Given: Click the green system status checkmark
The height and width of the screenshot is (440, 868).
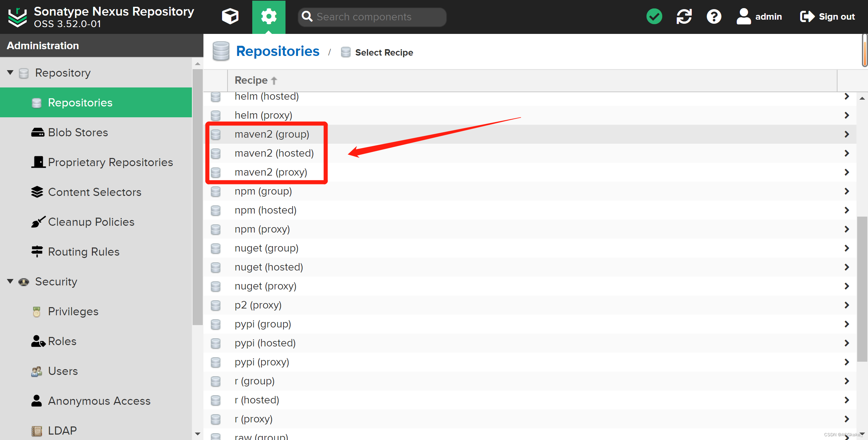Looking at the screenshot, I should pos(654,17).
